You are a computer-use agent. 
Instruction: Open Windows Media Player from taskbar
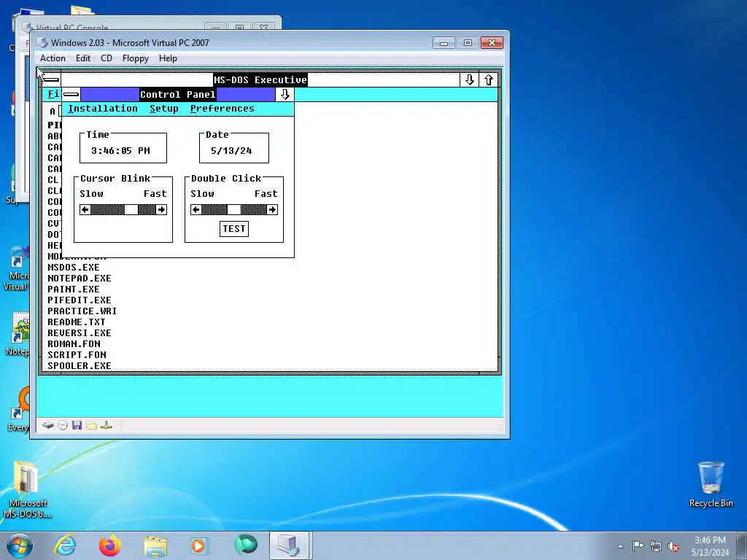(x=198, y=545)
